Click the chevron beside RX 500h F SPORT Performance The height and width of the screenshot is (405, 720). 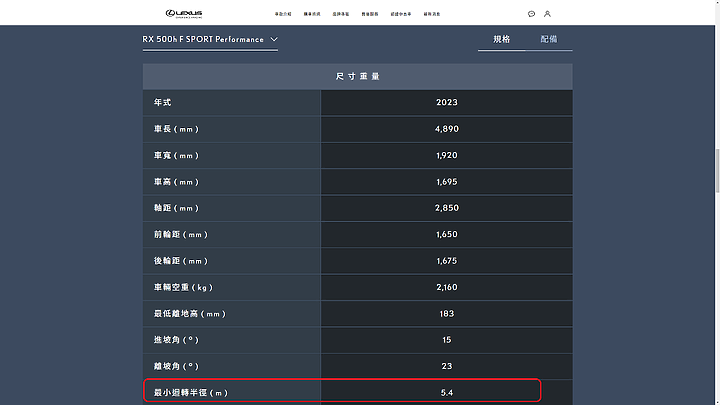[274, 39]
